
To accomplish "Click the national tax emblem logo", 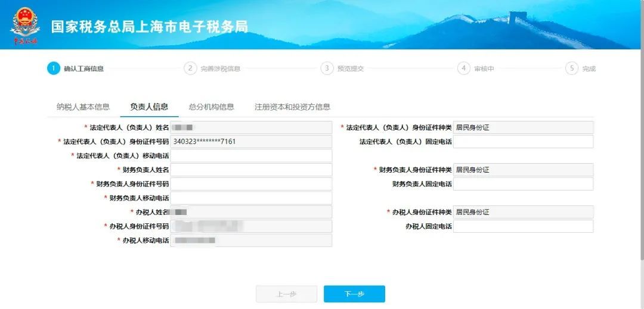I will pos(25,26).
